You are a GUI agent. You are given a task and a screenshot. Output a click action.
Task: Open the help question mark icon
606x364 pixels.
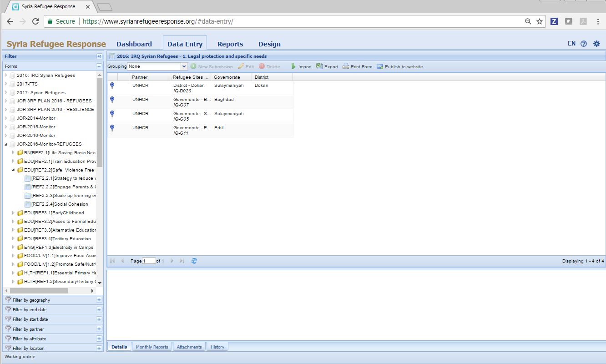tap(584, 44)
